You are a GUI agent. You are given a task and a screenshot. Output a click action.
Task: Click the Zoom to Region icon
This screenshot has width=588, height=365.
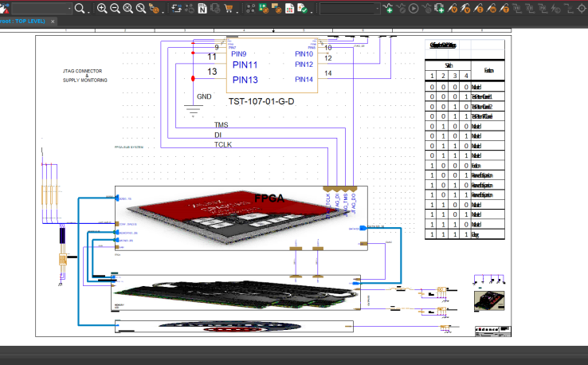[140, 8]
